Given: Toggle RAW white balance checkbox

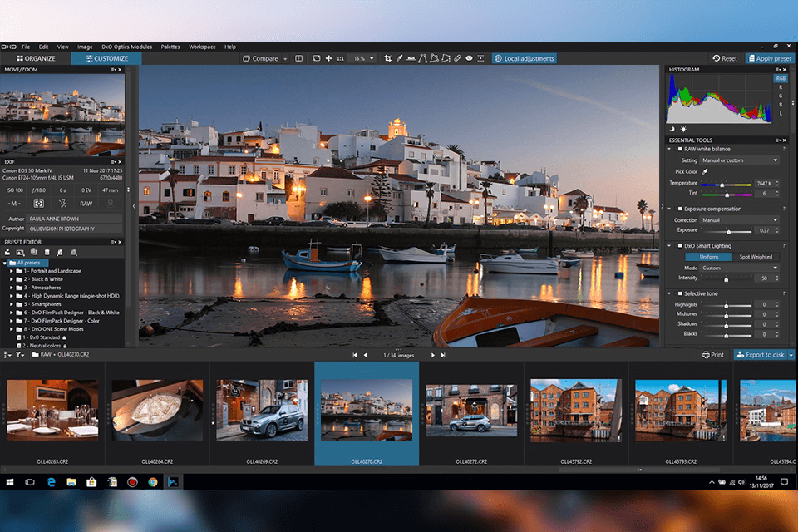Looking at the screenshot, I should 679,149.
